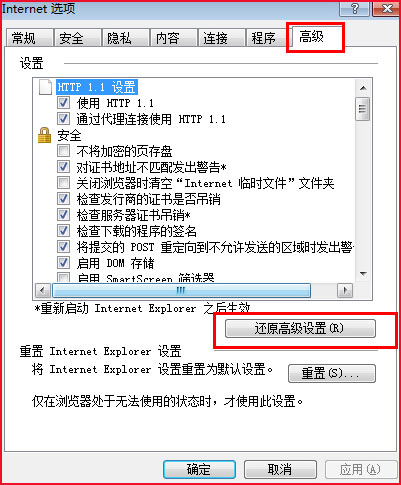Click the 安全 padlock icon

coord(45,135)
